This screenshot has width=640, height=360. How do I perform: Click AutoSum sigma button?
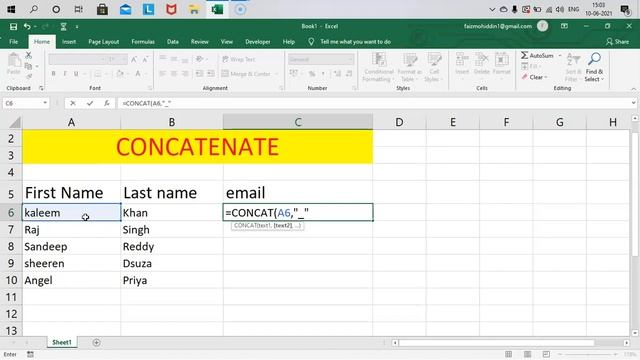[537, 56]
